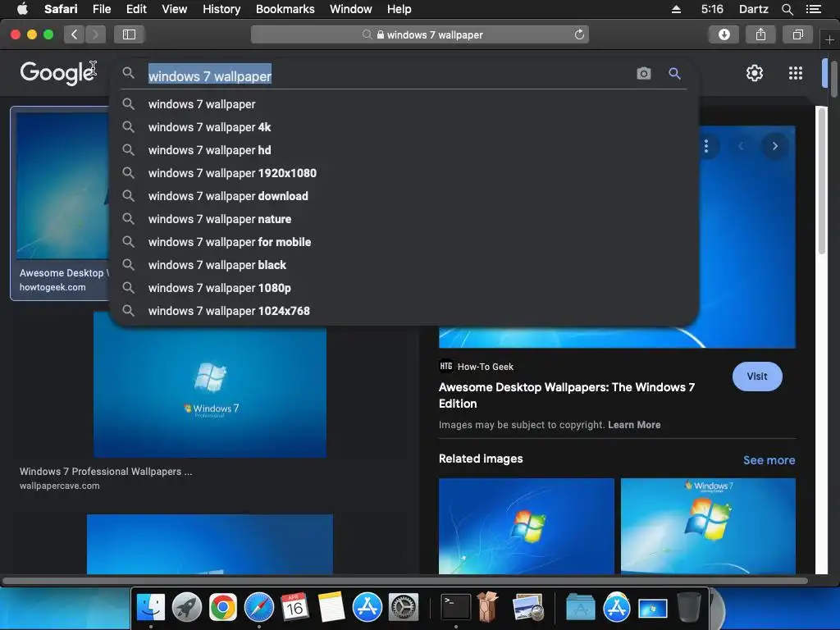Click the Safari address bar
The image size is (840, 630).
(x=419, y=34)
